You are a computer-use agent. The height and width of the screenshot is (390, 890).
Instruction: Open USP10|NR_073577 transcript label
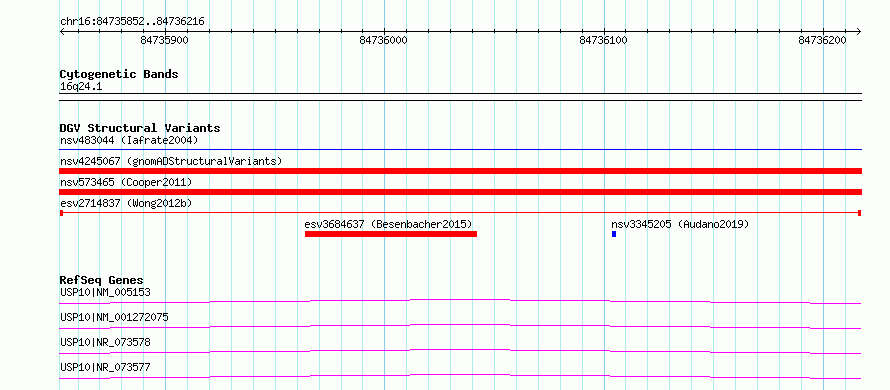[x=105, y=367]
